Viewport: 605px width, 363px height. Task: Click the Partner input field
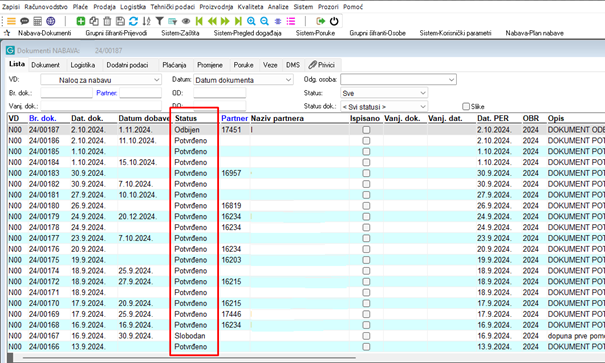click(140, 93)
